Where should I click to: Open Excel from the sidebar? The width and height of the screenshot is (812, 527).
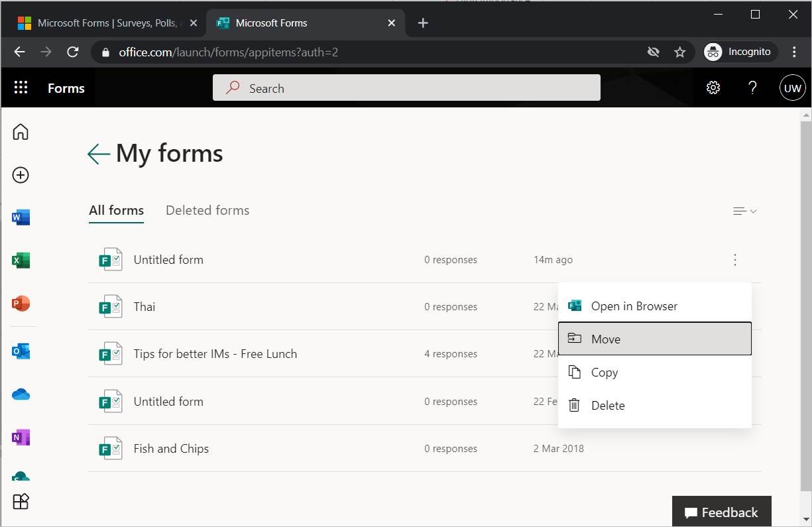21,261
